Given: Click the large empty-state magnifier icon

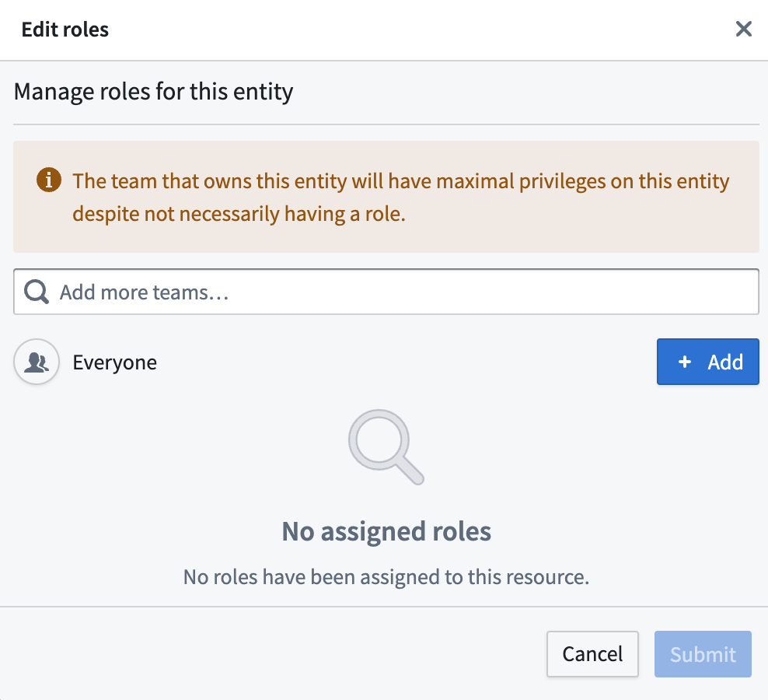Looking at the screenshot, I should click(386, 447).
